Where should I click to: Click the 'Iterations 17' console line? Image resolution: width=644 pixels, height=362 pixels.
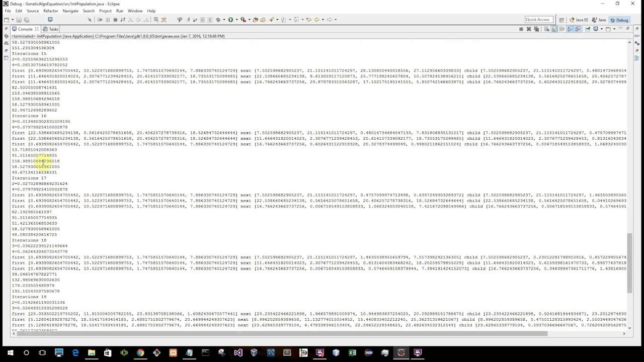[29, 178]
